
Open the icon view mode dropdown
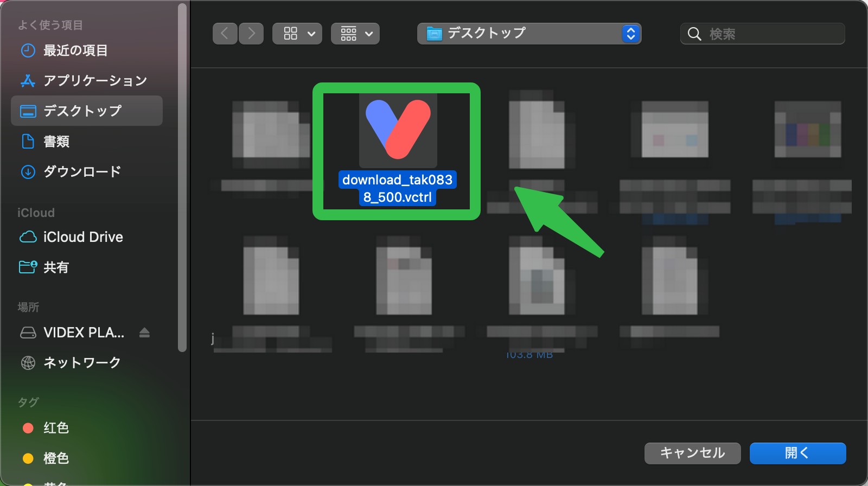point(297,34)
